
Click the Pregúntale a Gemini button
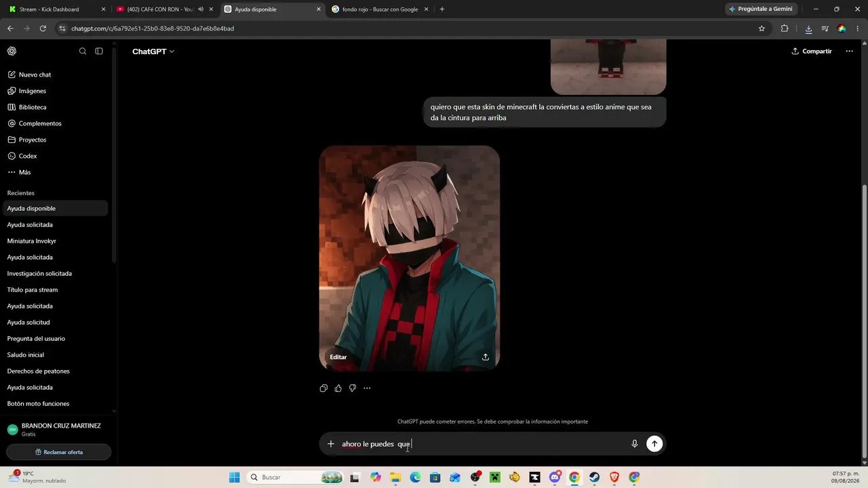[x=761, y=9]
